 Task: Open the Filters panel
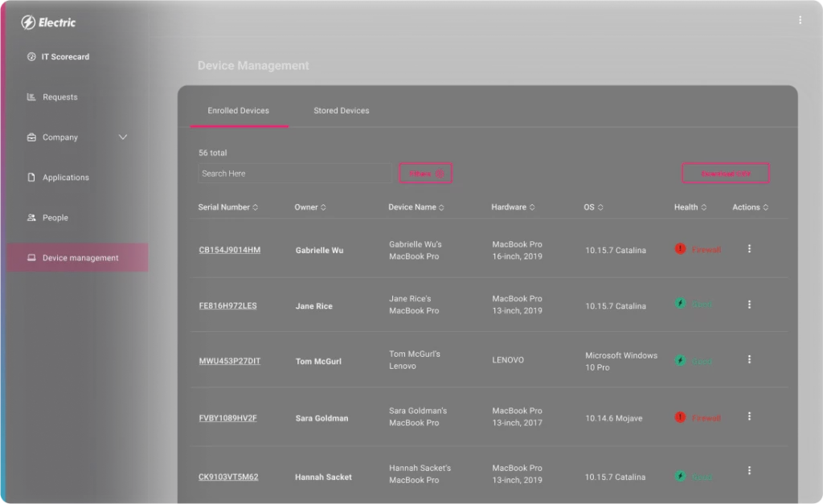click(x=425, y=172)
